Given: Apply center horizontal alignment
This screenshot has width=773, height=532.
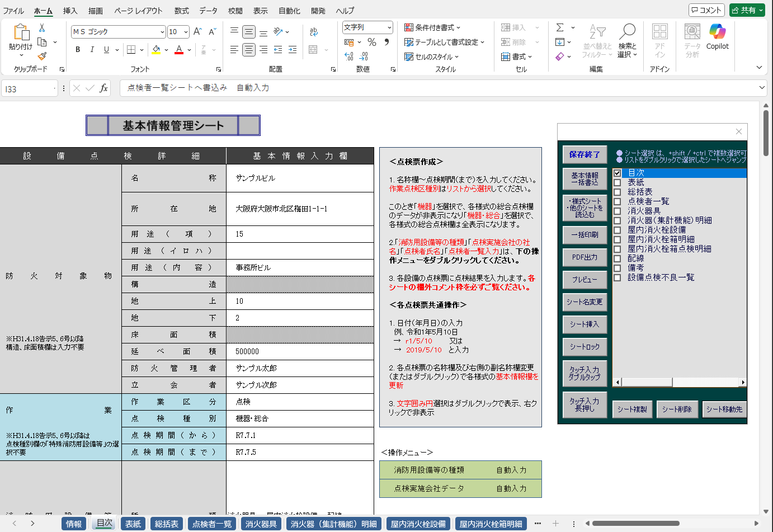Looking at the screenshot, I should click(x=249, y=50).
